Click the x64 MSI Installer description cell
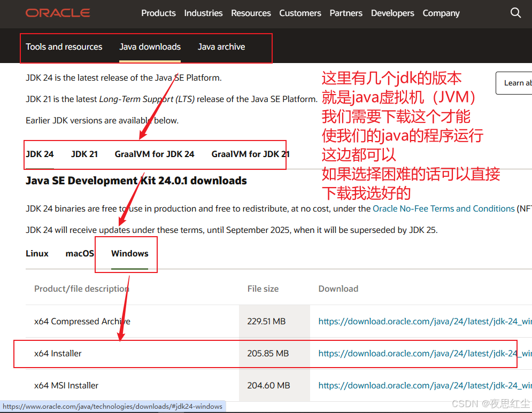Screen dimensions: 532x413 [66, 386]
